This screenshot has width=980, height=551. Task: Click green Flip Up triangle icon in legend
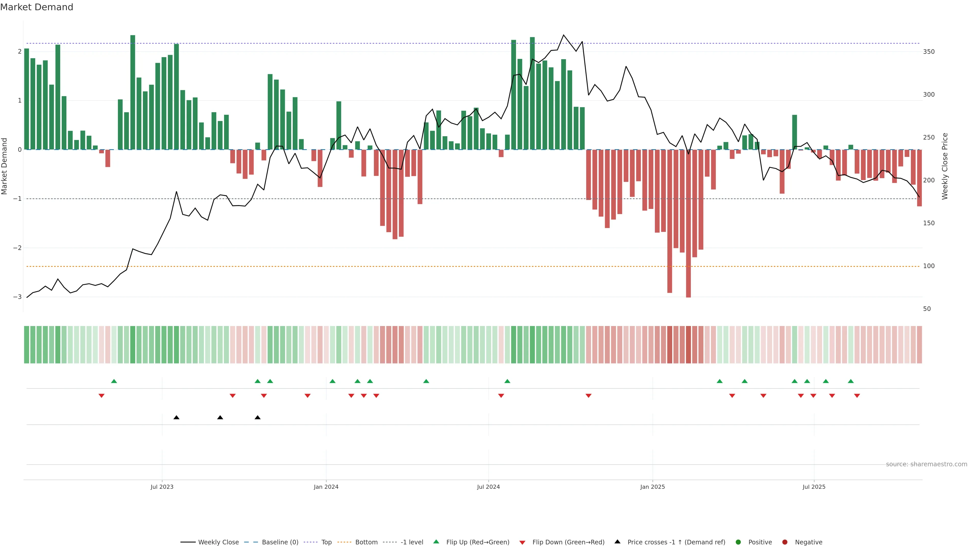[436, 542]
